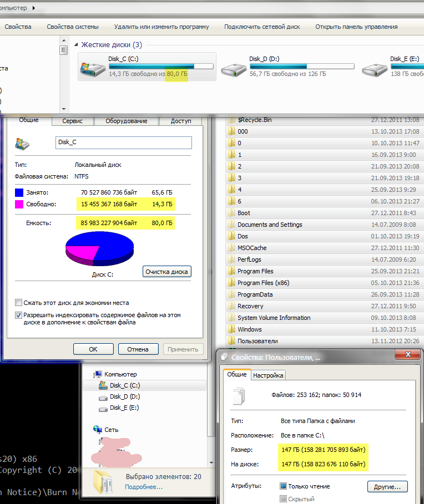Open the Recovery folder icon
Viewport: 424px width, 504px height.
point(231,306)
